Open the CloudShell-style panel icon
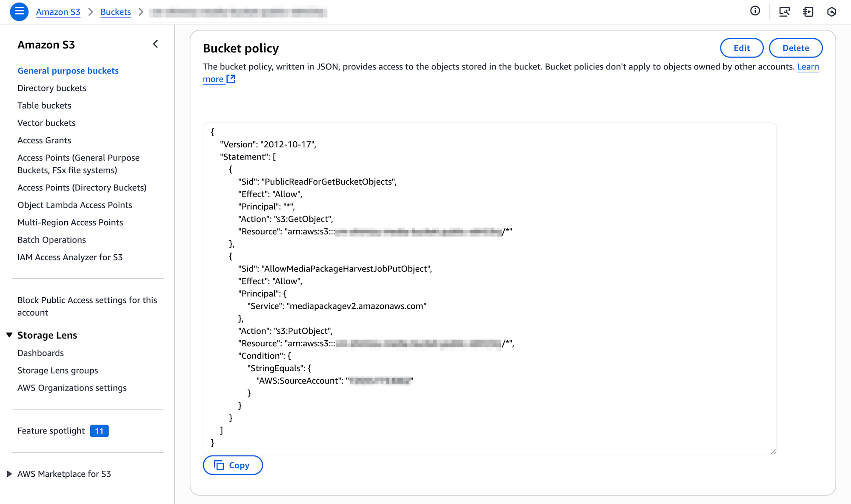Screen dimensions: 851x504 point(808,11)
